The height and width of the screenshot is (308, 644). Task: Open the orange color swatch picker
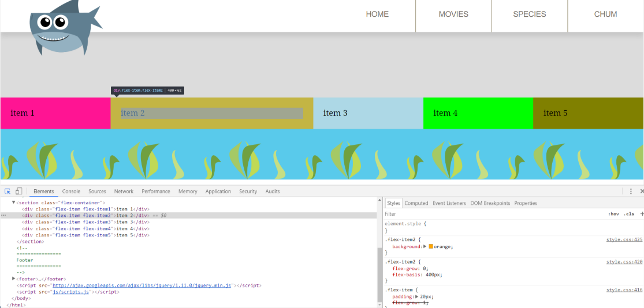431,246
